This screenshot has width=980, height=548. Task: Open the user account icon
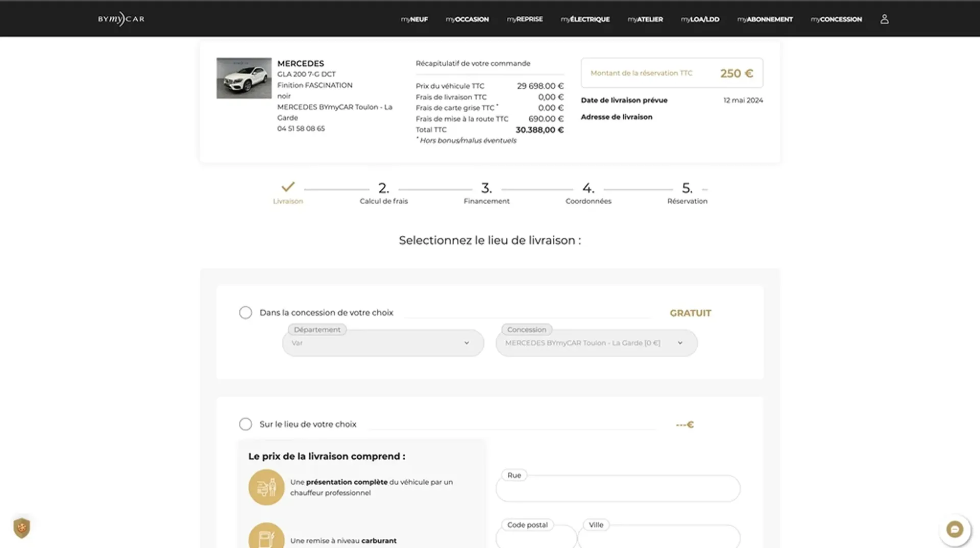click(885, 19)
